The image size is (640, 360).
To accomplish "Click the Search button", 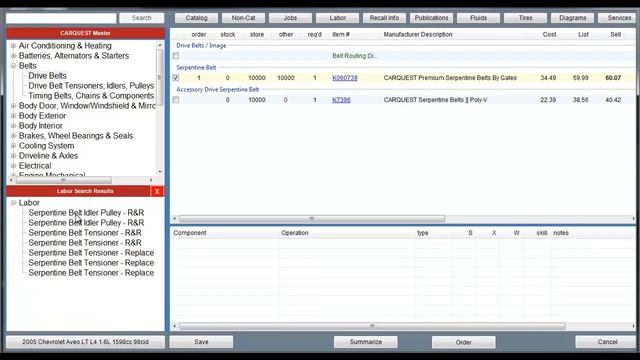I will [x=142, y=18].
